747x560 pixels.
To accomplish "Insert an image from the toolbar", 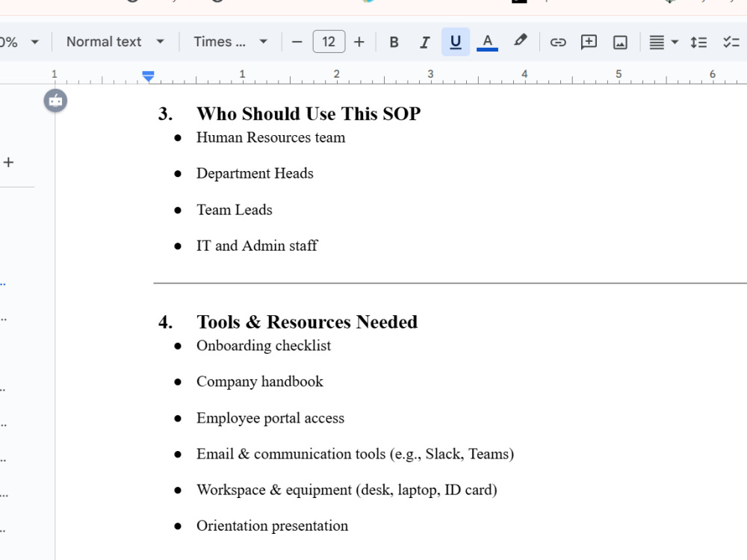I will [620, 42].
